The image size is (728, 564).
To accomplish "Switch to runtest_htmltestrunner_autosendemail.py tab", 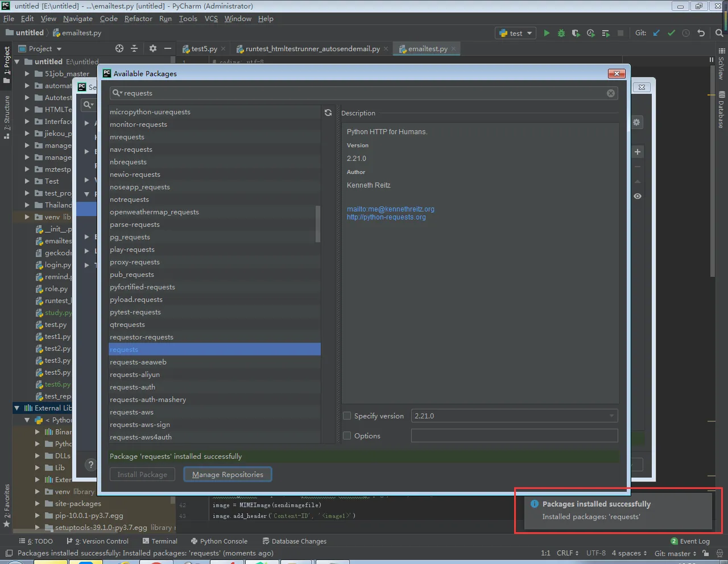I will click(312, 49).
